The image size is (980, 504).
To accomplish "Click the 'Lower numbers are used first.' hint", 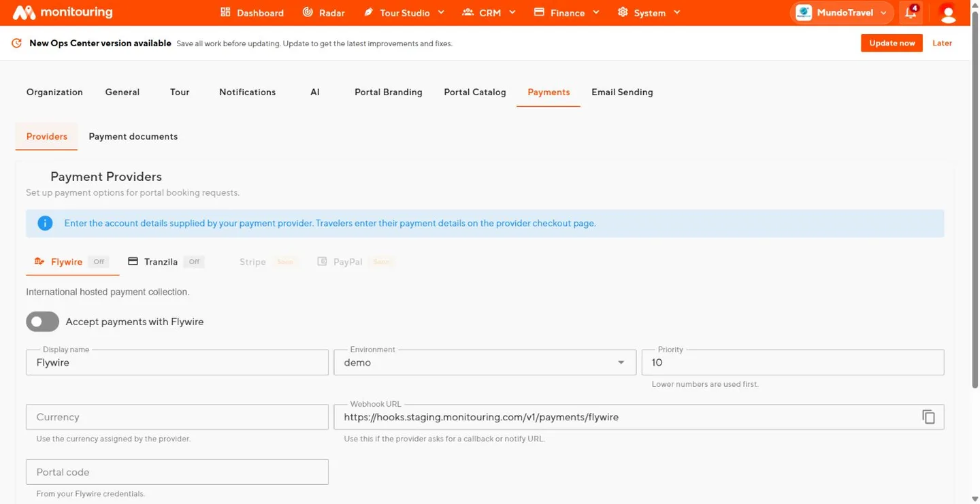I will pyautogui.click(x=705, y=384).
